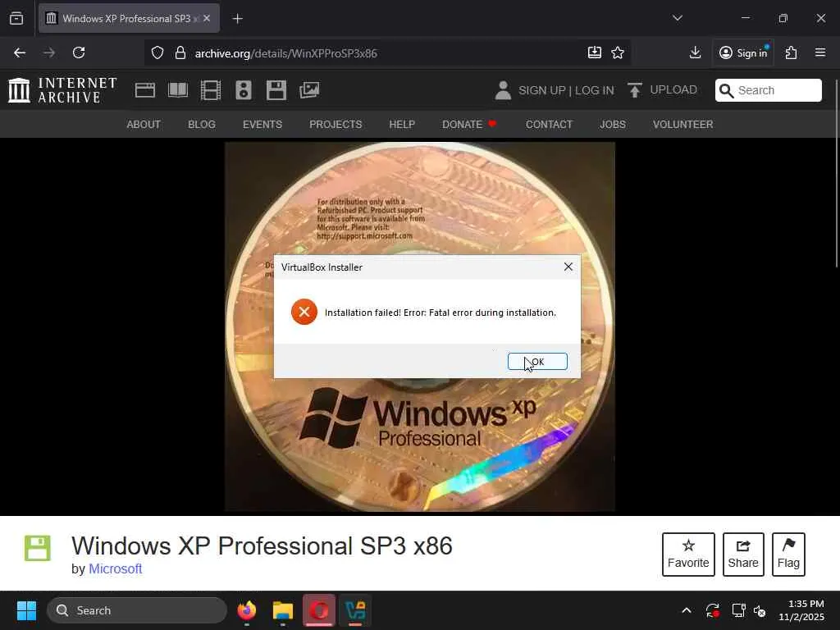The image size is (840, 630).
Task: Open the JOBS menu item
Action: (613, 125)
